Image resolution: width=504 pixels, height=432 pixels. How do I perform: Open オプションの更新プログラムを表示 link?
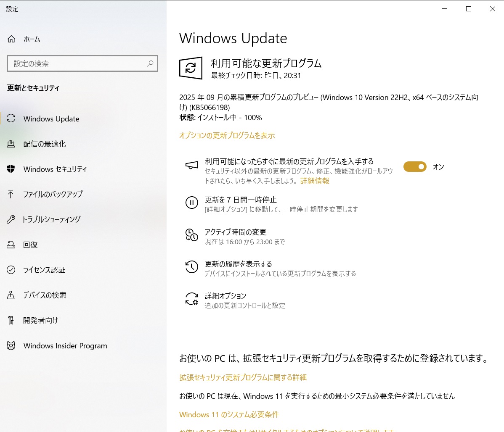[x=227, y=136]
